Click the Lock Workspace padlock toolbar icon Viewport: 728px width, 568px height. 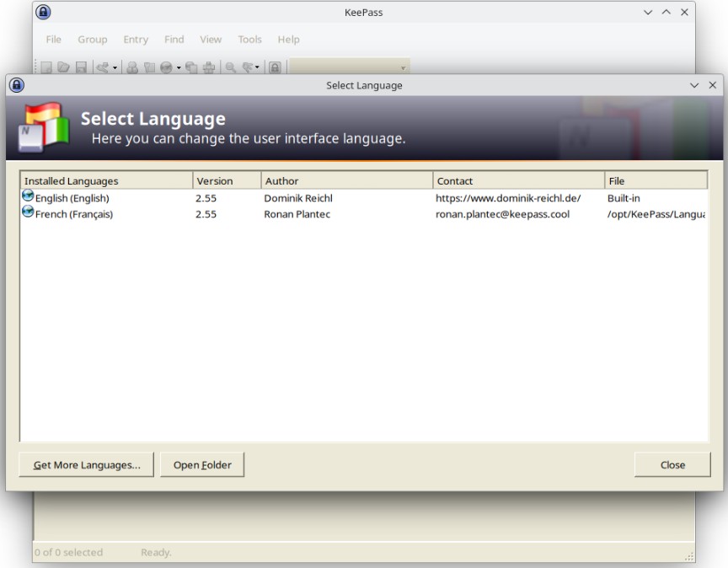[275, 67]
